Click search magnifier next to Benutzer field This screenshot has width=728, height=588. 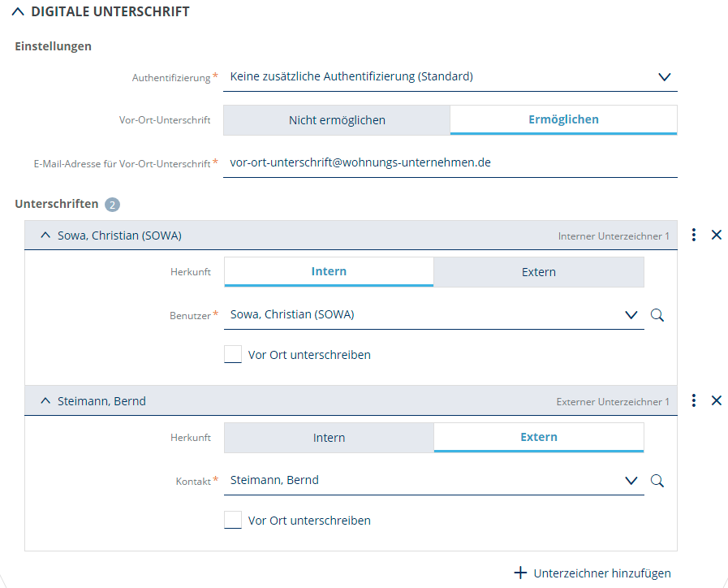[x=657, y=315]
